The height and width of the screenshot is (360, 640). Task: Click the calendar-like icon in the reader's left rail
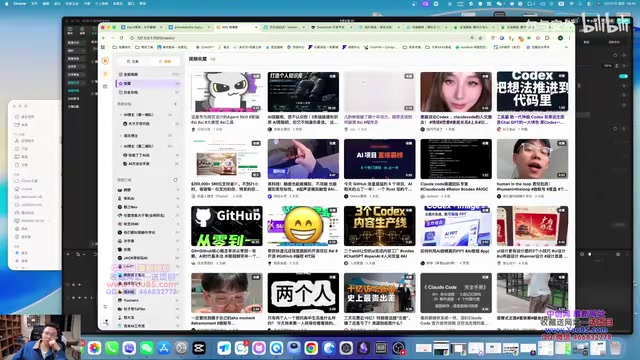point(105,87)
